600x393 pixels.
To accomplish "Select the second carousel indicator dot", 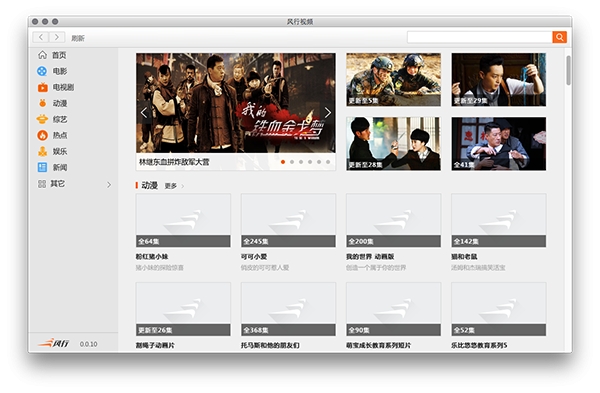I will (x=292, y=162).
